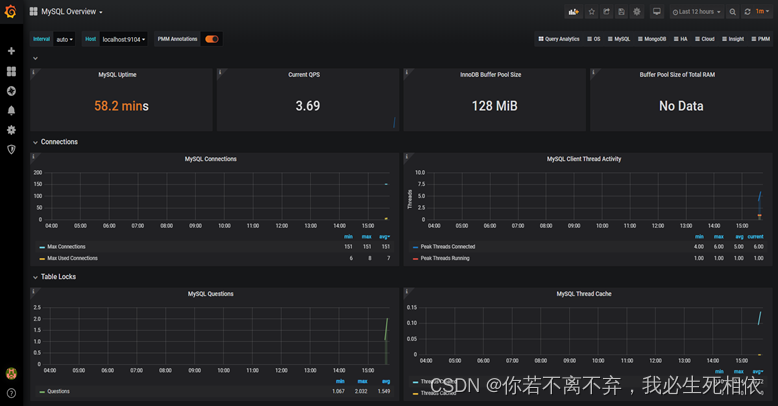This screenshot has height=406, width=778.
Task: Toggle the unnamed top row chevron
Action: click(35, 58)
